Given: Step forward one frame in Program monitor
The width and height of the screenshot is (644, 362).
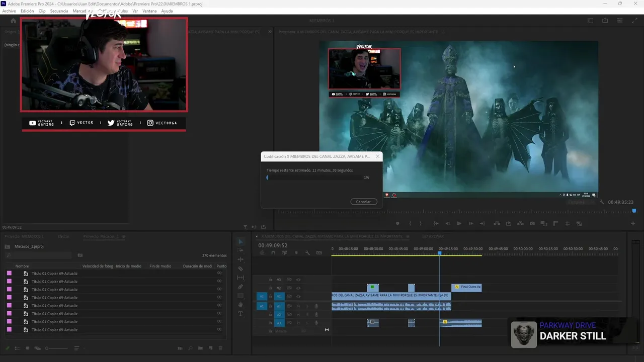Looking at the screenshot, I should pyautogui.click(x=471, y=224).
